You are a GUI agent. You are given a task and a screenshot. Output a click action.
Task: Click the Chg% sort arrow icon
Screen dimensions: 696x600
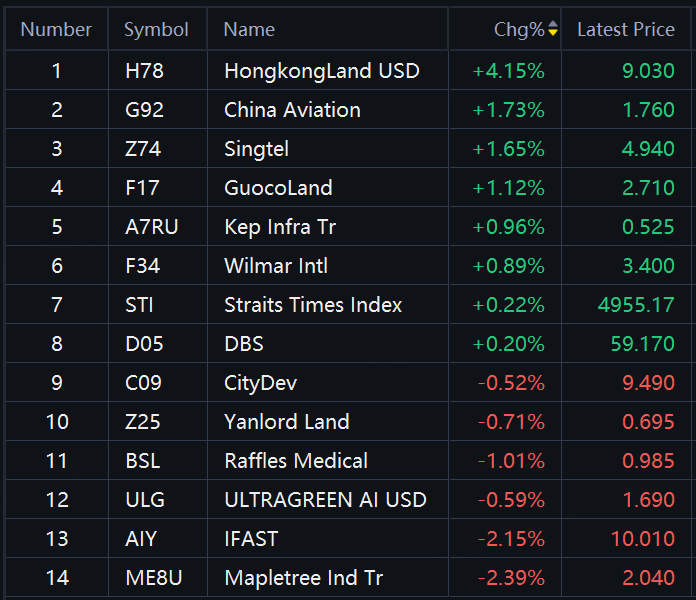coord(553,30)
